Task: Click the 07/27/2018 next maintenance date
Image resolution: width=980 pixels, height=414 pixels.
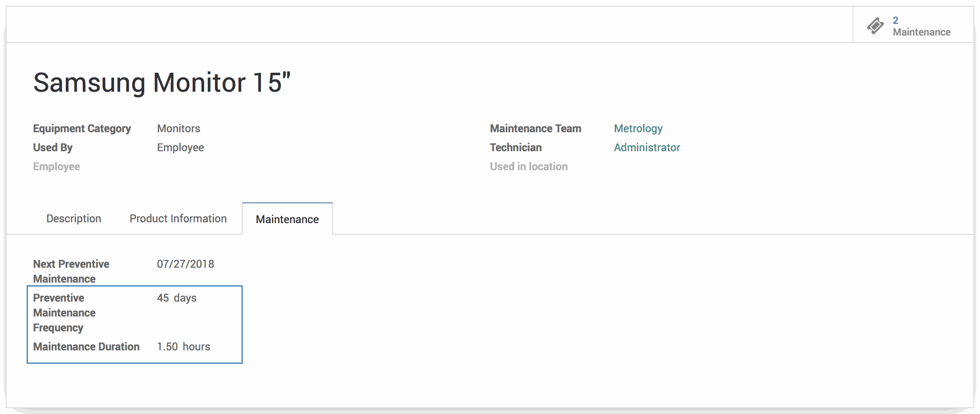Action: coord(186,264)
